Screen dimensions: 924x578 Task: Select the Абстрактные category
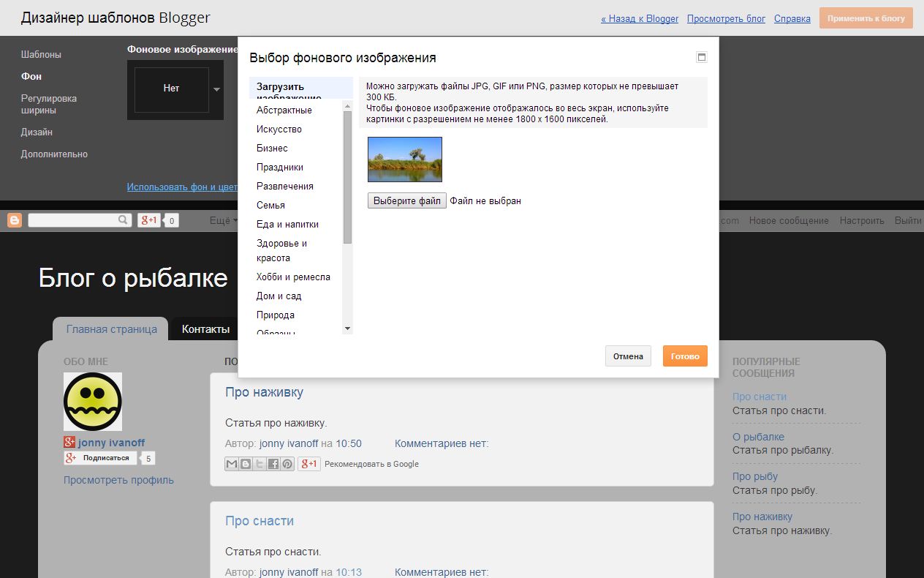[x=284, y=110]
